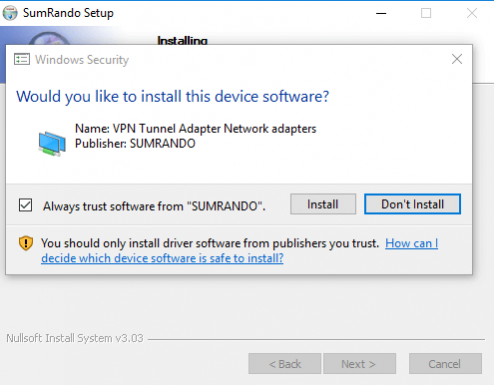This screenshot has width=494, height=385.
Task: Minimize the SumRando Setup window
Action: coord(381,13)
